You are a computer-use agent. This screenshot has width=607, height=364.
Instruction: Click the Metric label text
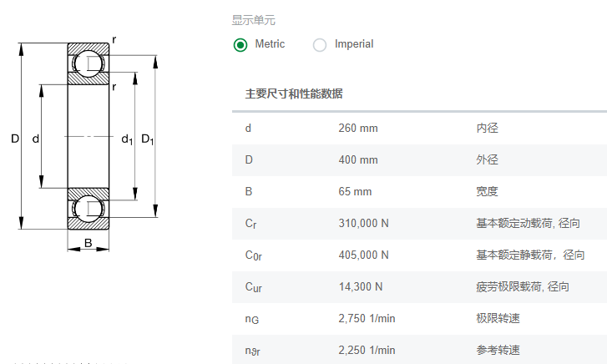(x=270, y=44)
